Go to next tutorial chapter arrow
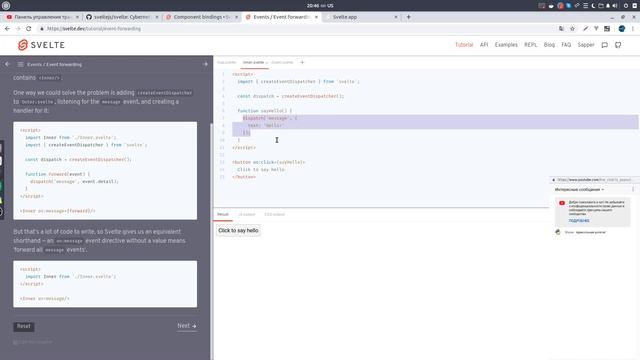640x360 pixels. coord(205,64)
